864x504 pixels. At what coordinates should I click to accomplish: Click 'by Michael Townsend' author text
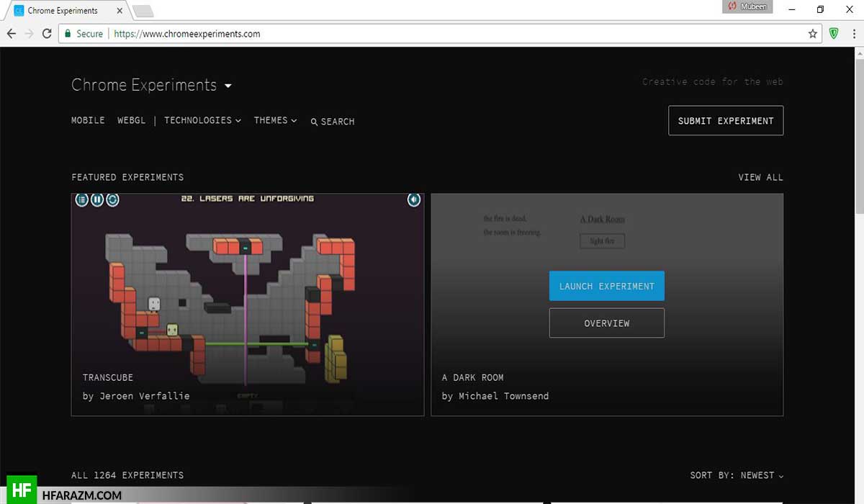tap(495, 396)
